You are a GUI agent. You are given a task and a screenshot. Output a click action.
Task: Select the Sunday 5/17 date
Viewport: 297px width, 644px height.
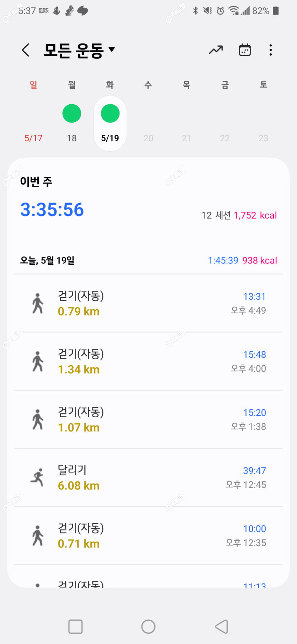(x=33, y=138)
